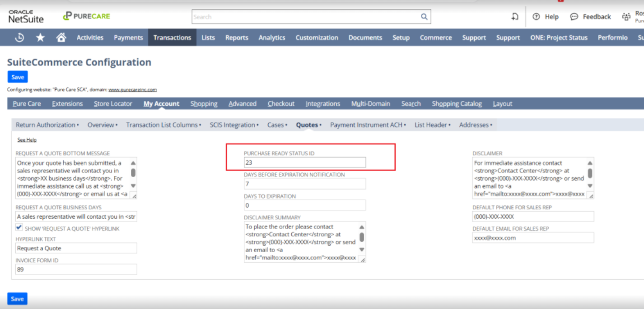Open the Transactions menu
This screenshot has width=644, height=309.
point(172,37)
